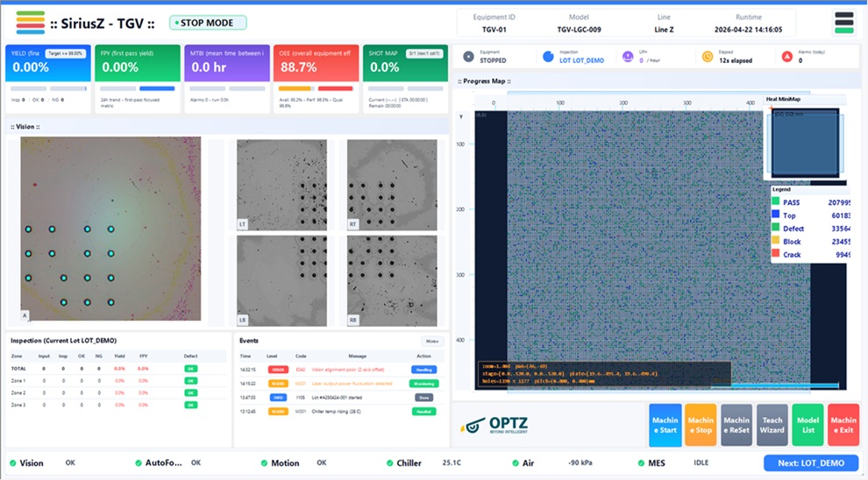The image size is (868, 480).
Task: Click the Motion green status indicator
Action: [x=264, y=462]
